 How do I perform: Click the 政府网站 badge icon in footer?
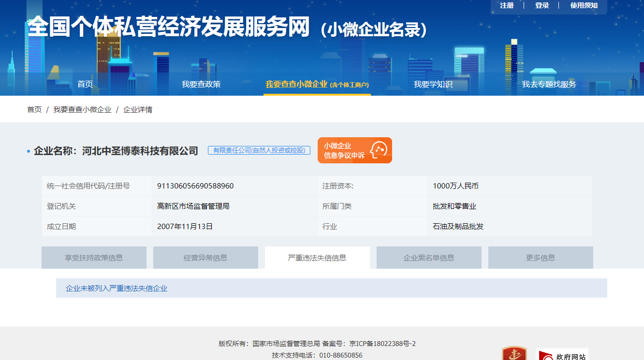pyautogui.click(x=562, y=355)
